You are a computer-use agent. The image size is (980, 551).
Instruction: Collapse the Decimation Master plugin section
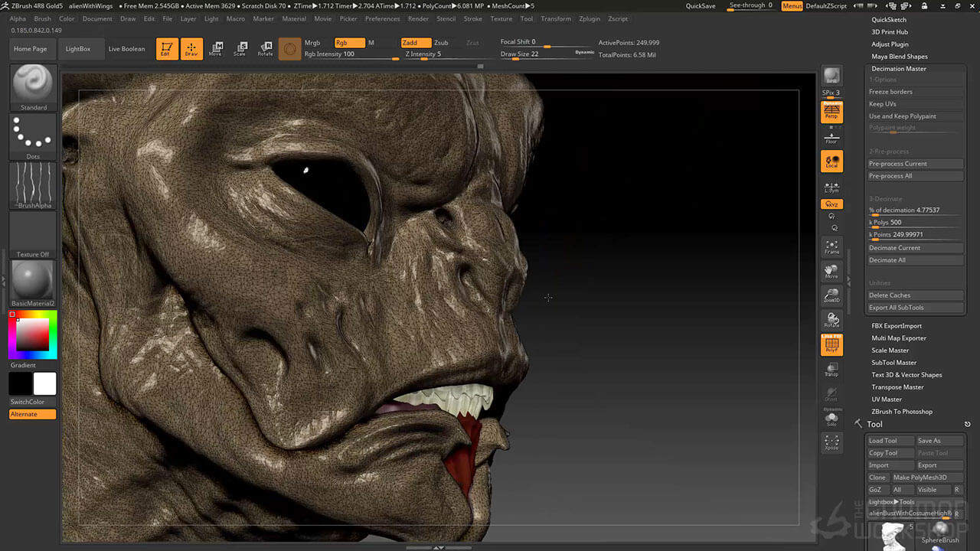[898, 69]
